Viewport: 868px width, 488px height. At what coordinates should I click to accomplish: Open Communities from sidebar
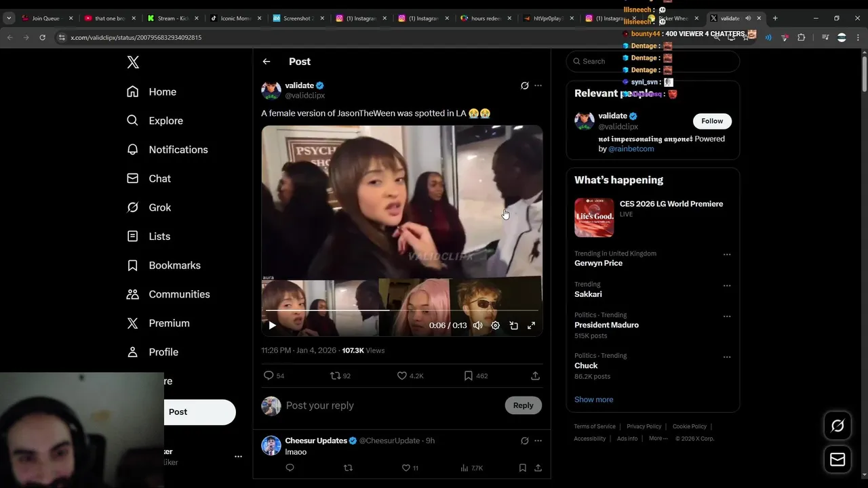[168, 294]
